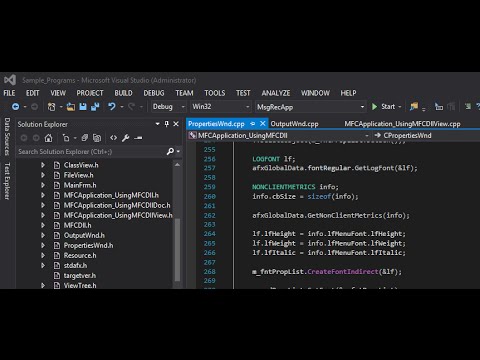Expand the MainFrm.h tree node
Viewport: 480px width, 360px height.
(x=43, y=185)
